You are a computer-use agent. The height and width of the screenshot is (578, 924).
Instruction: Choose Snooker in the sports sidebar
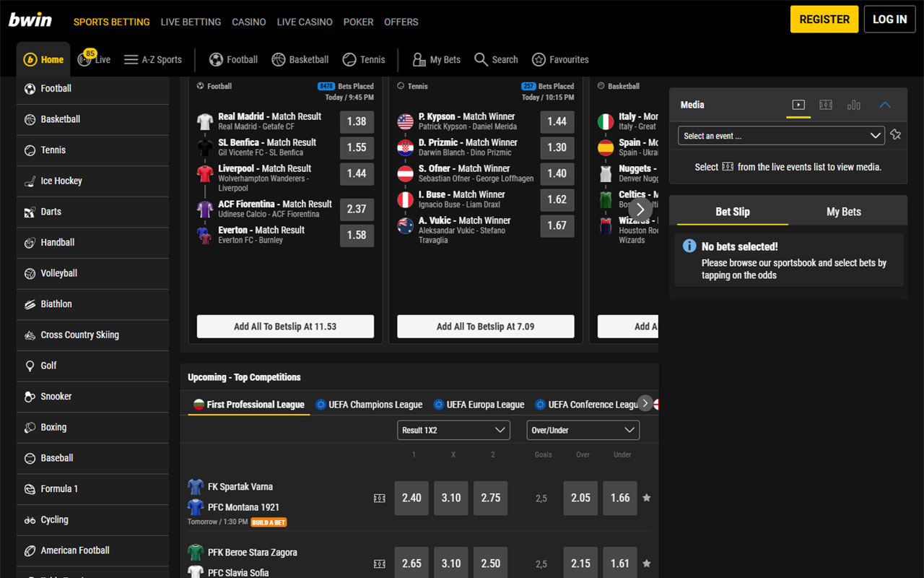point(92,397)
